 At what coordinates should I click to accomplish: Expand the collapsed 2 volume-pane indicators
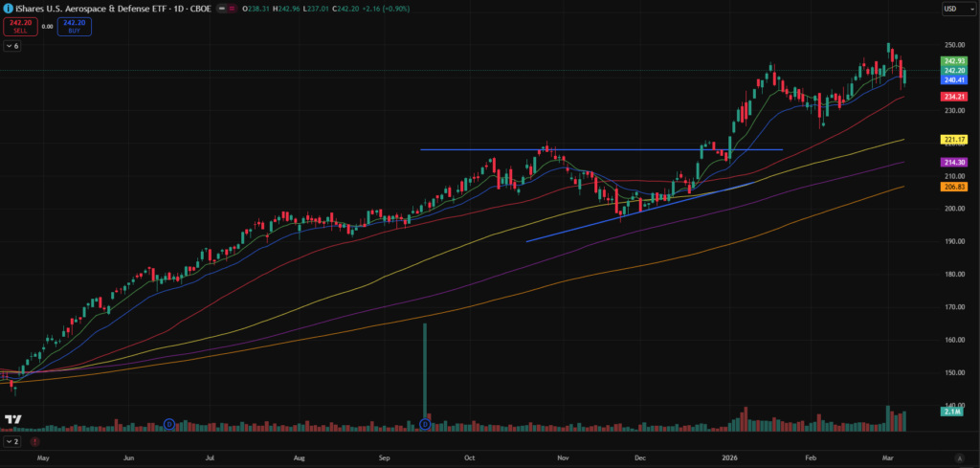point(11,442)
